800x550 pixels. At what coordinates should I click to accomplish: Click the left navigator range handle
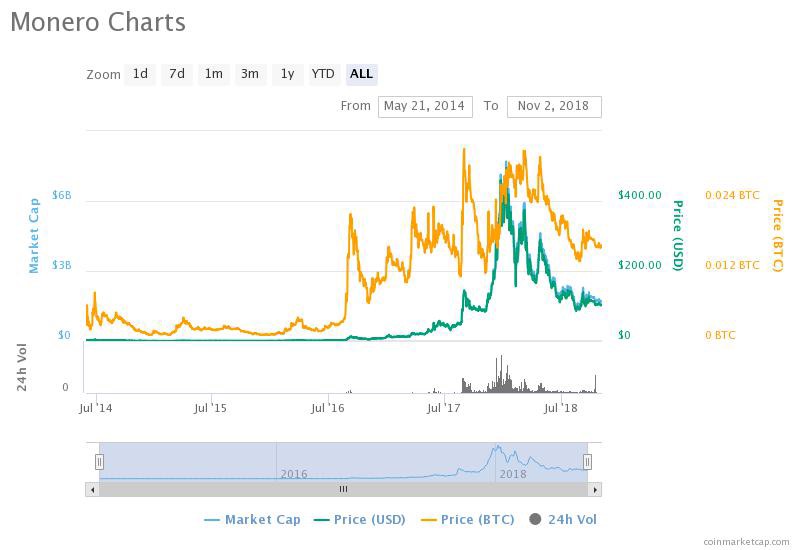[99, 462]
